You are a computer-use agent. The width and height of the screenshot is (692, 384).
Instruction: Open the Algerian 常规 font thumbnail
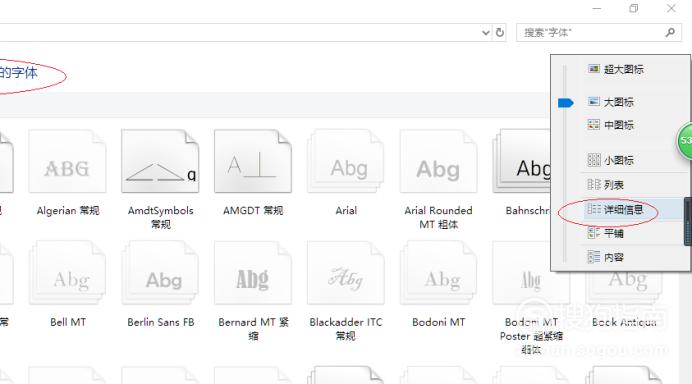[x=68, y=162]
